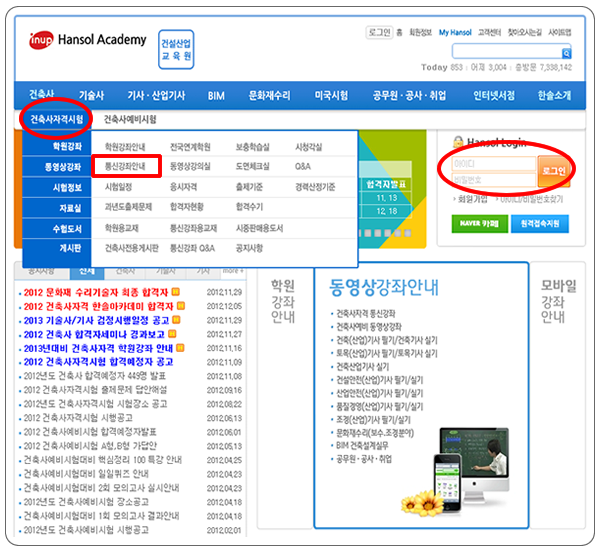Click the 건설산업 교육원 badge

tap(176, 50)
